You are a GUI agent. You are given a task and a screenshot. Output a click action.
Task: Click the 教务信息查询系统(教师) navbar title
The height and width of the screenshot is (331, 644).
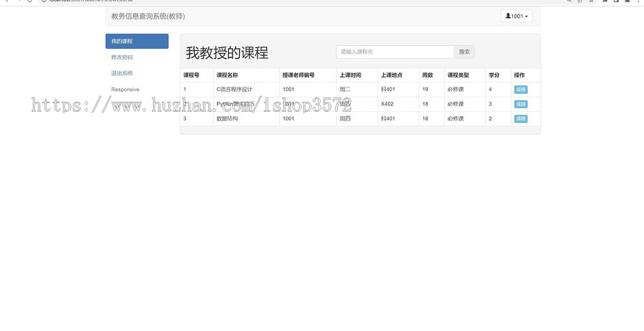coord(148,16)
